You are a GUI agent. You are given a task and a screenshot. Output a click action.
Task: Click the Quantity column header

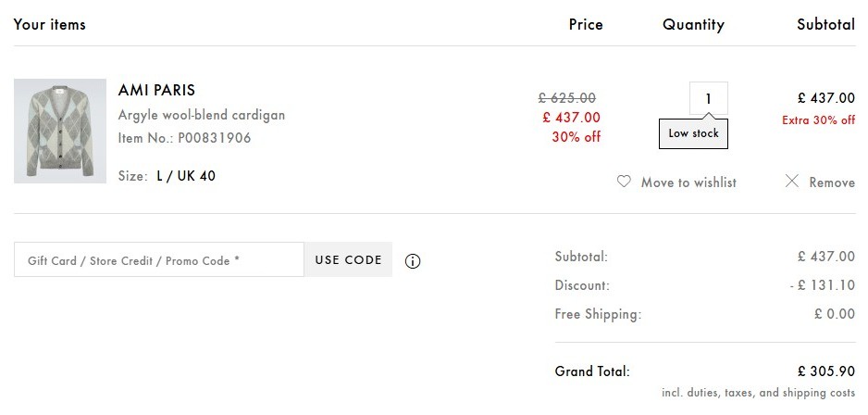[x=693, y=25]
